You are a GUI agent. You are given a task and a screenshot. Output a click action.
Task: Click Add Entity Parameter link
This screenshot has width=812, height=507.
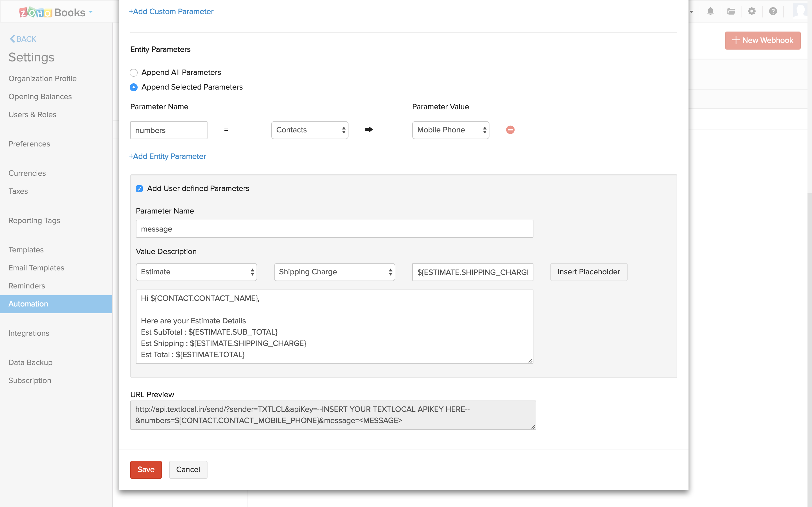point(168,156)
